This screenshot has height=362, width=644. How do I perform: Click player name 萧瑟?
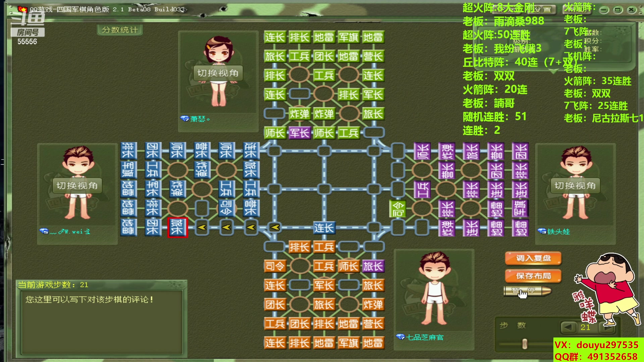click(x=200, y=119)
